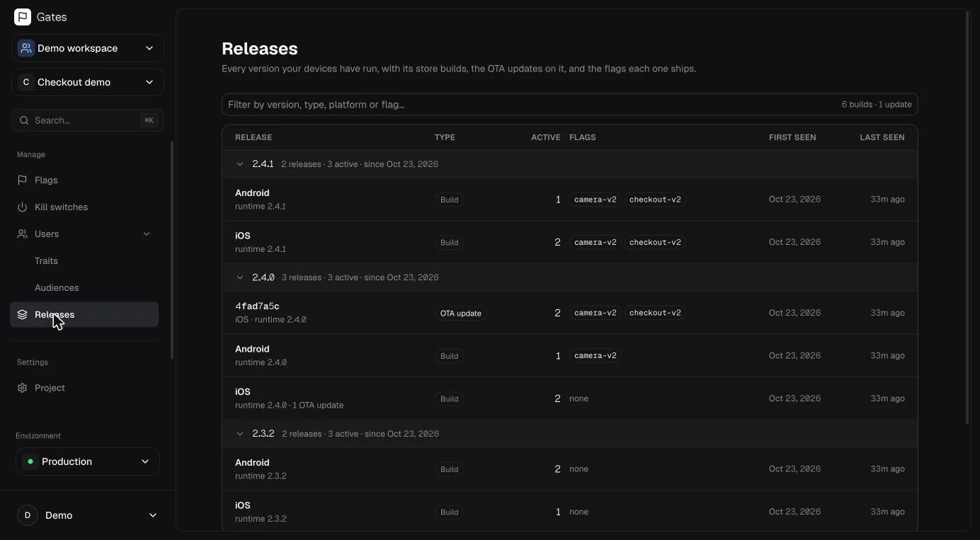This screenshot has height=540, width=980.
Task: Click checkout-v2 flag on iOS 2.4.1
Action: tap(655, 242)
